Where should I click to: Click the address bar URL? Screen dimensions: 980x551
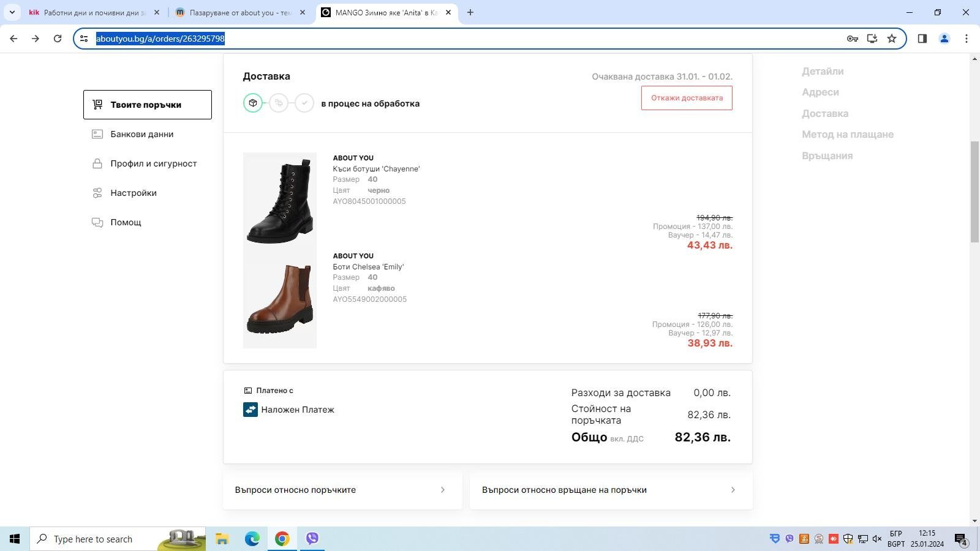(x=160, y=39)
